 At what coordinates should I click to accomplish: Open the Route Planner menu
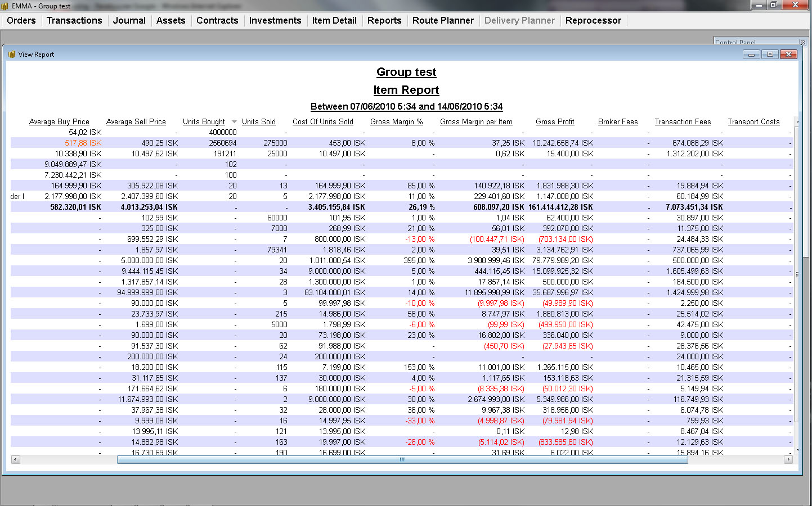(443, 20)
